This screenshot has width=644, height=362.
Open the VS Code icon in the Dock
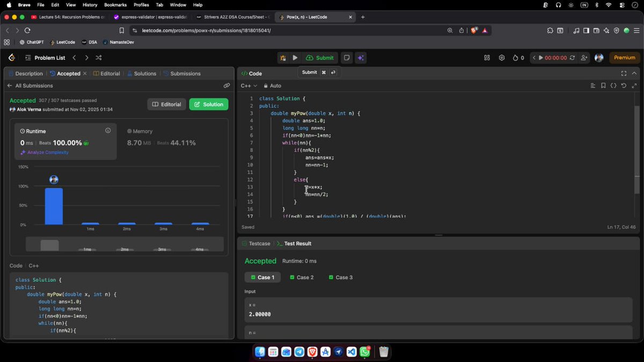point(352,352)
